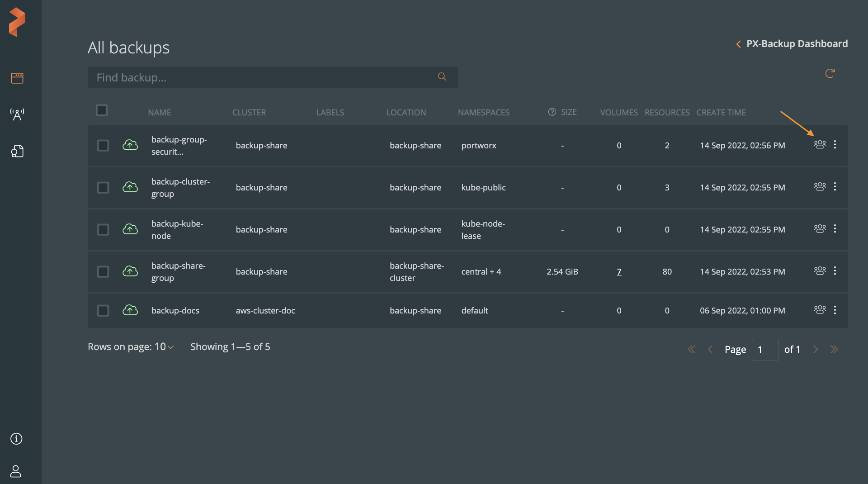This screenshot has height=484, width=868.
Task: Click the volumes count link 7
Action: [x=619, y=272]
